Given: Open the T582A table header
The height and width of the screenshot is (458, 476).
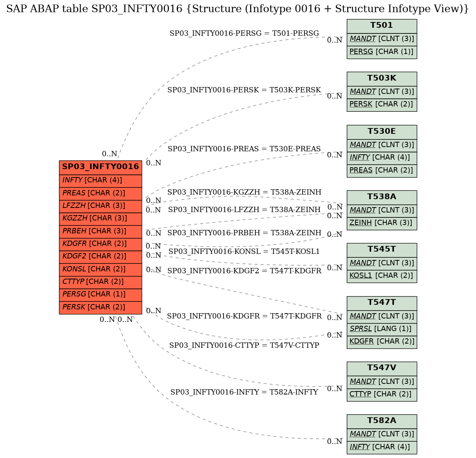Looking at the screenshot, I should pyautogui.click(x=382, y=421).
